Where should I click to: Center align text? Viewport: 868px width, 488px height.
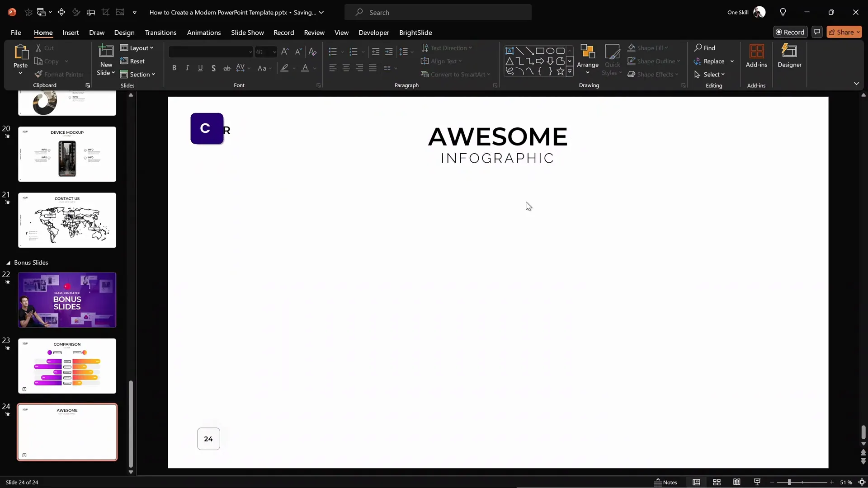pos(346,68)
